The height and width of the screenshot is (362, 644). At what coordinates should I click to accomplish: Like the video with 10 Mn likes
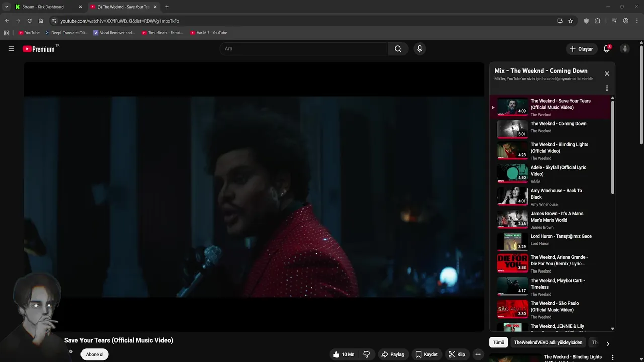(344, 354)
